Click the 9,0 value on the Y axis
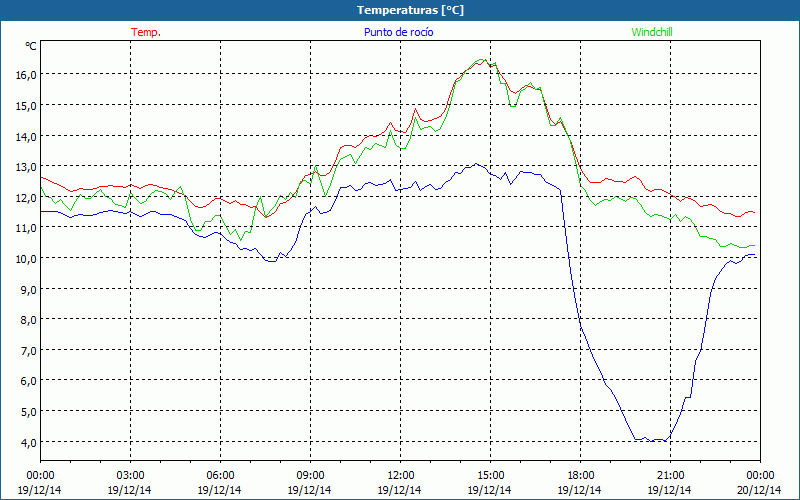Viewport: 800px width, 500px height. pyautogui.click(x=28, y=289)
